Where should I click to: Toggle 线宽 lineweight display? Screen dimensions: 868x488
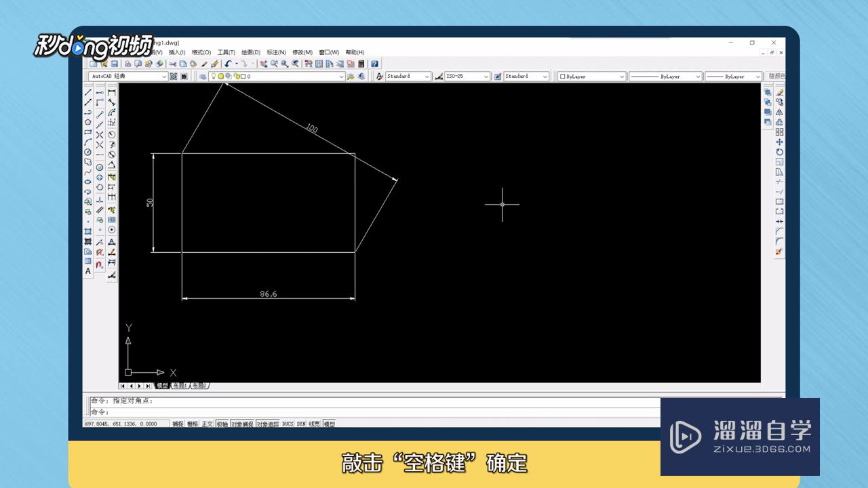coord(315,424)
